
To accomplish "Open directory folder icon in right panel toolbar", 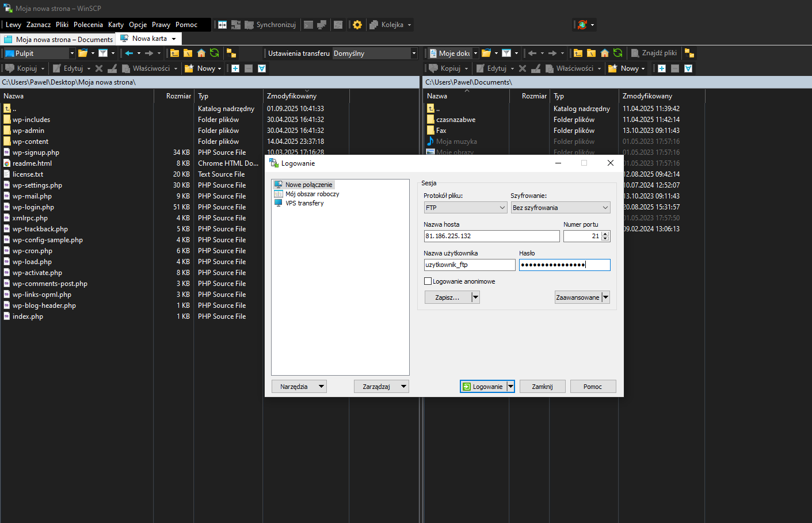I will coord(486,53).
